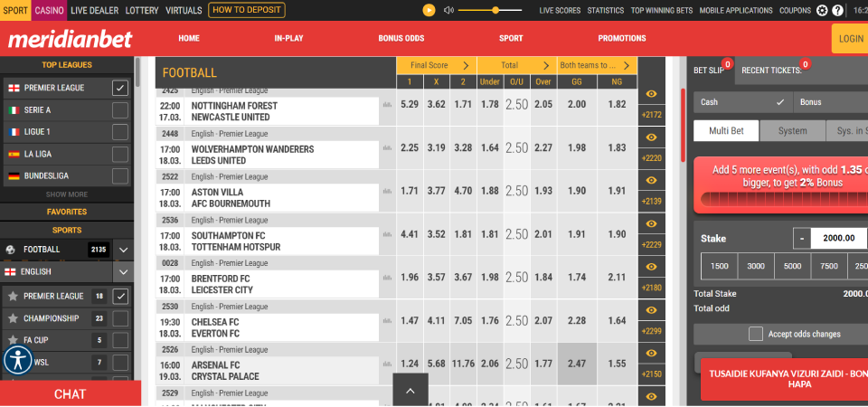Open the football icon next to Coupons
Image resolution: width=868 pixels, height=407 pixels.
coord(823,10)
